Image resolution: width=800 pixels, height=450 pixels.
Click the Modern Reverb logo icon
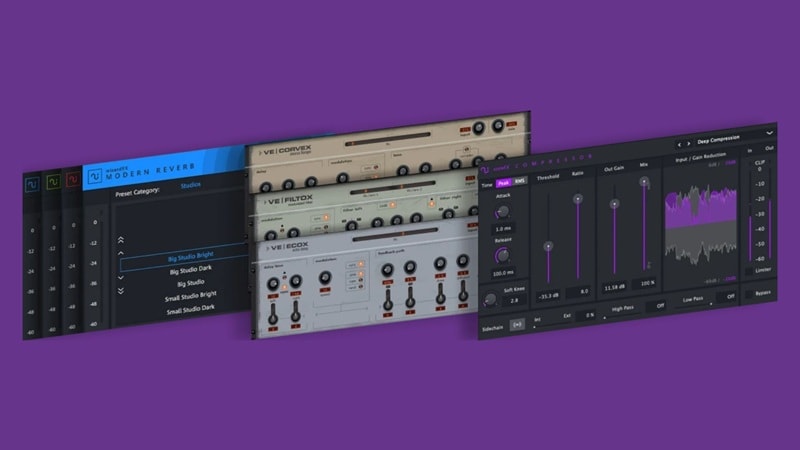pyautogui.click(x=94, y=176)
